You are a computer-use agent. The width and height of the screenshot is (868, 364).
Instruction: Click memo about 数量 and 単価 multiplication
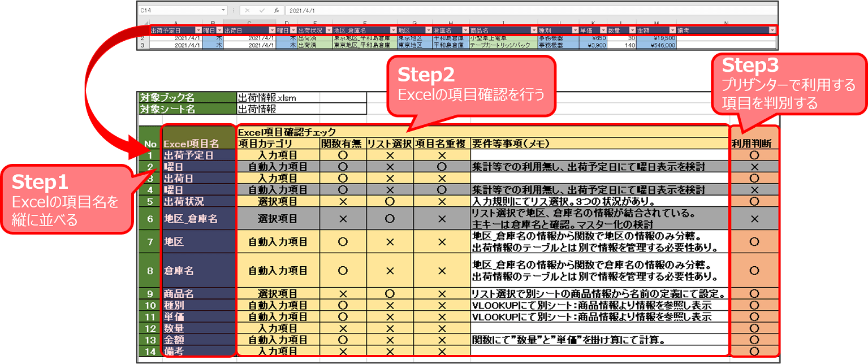[x=599, y=340]
